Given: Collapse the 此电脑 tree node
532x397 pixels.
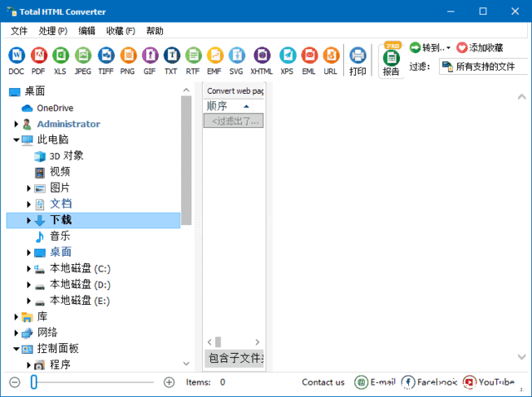Looking at the screenshot, I should click(16, 140).
